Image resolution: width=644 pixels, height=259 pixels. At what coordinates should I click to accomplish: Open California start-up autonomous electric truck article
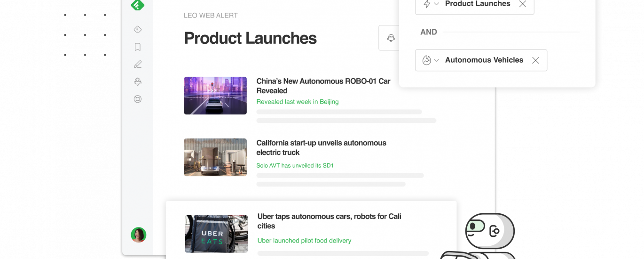point(321,147)
